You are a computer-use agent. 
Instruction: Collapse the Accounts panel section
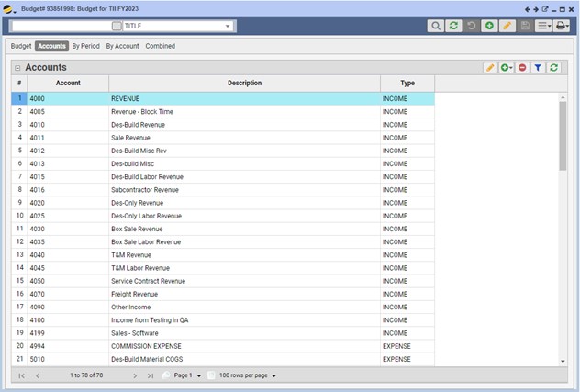[x=17, y=68]
